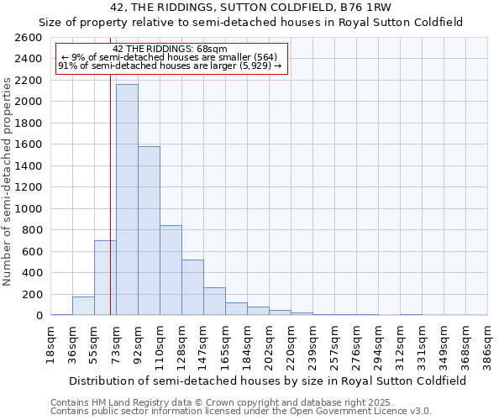The image size is (504, 420).
Task: Select the bar between 36sqm and 55sqm
Action: coord(83,306)
